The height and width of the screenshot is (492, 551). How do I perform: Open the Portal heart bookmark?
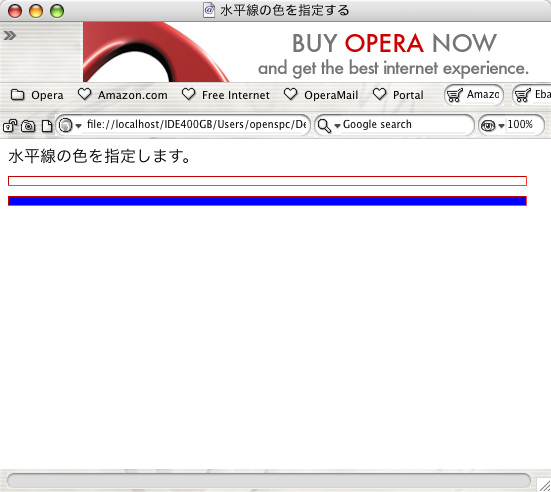tap(398, 95)
